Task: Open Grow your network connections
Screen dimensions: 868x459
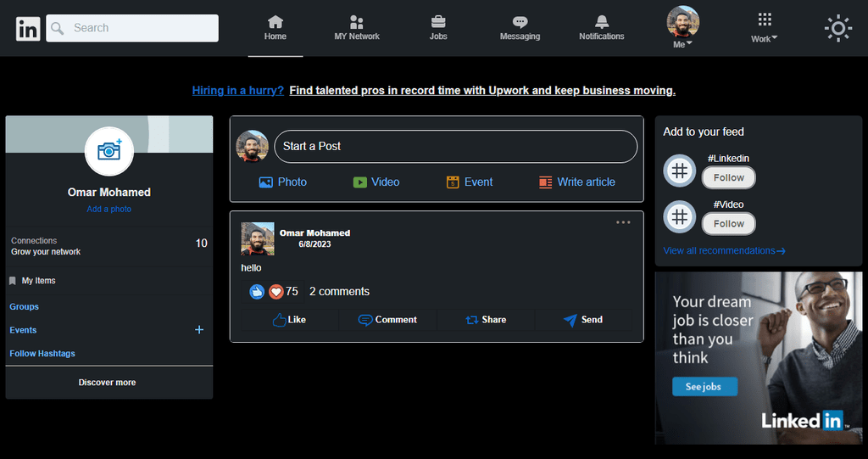Action: click(x=46, y=252)
